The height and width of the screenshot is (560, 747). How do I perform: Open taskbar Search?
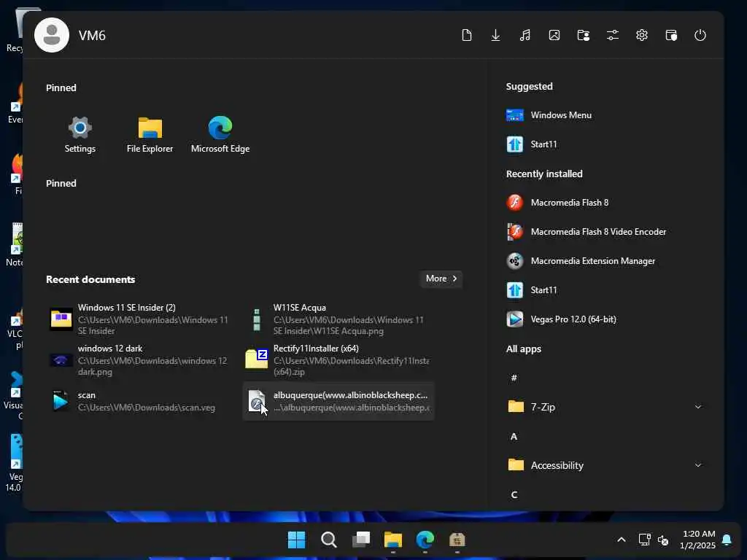coord(329,540)
